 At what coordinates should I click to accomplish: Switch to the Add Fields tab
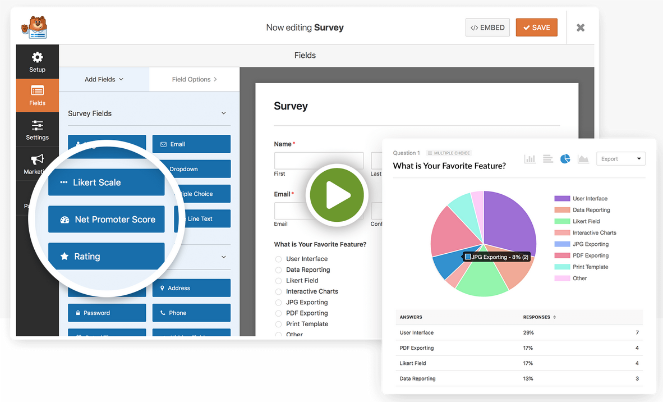click(x=104, y=79)
